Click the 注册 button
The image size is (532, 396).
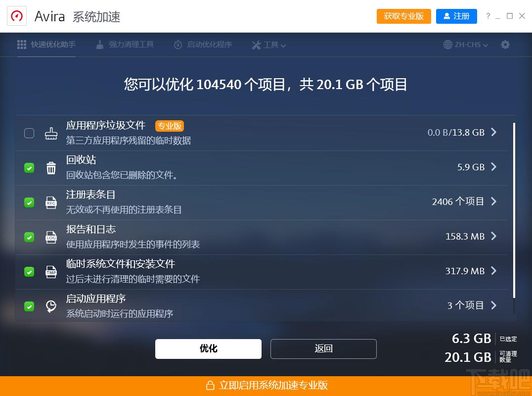pos(456,16)
